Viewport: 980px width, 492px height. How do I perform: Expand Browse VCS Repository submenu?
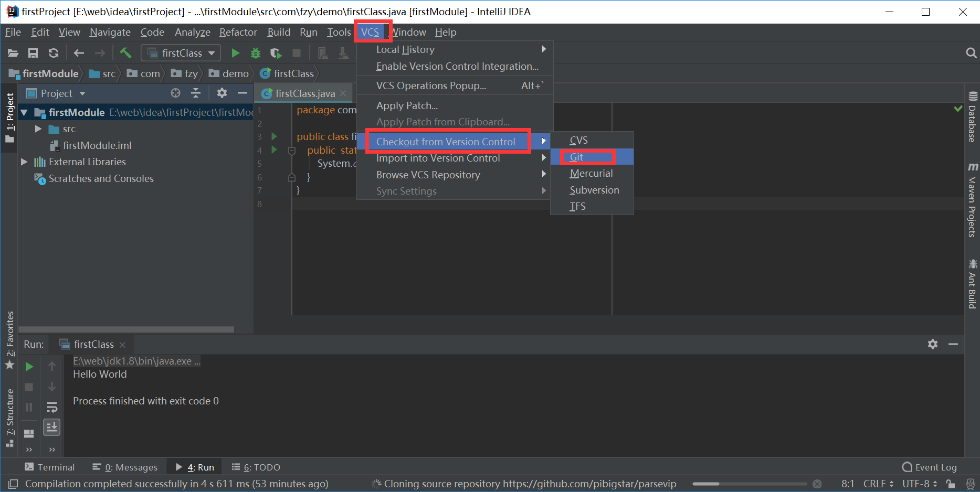pyautogui.click(x=455, y=175)
